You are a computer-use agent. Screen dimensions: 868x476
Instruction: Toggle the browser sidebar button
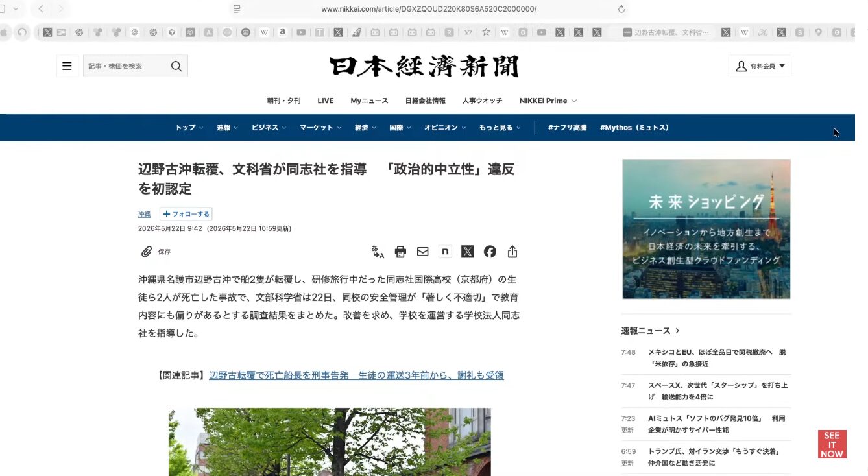pyautogui.click(x=2, y=9)
